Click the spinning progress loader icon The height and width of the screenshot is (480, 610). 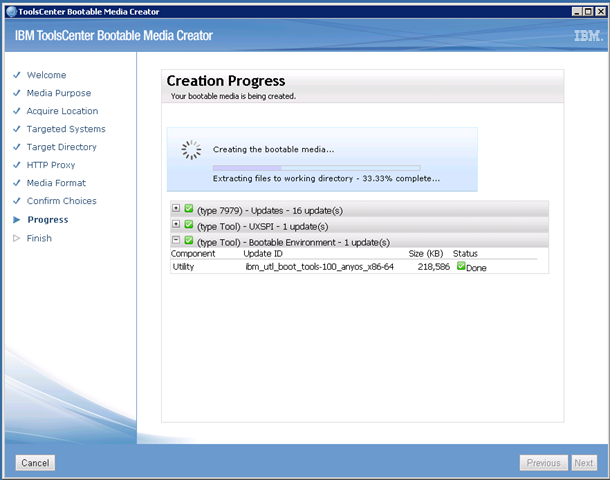point(191,150)
